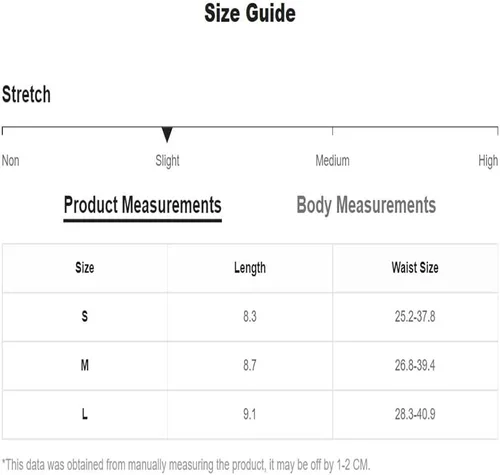This screenshot has width=500, height=475.
Task: Click the black stretch indicator triangle
Action: pyautogui.click(x=167, y=135)
